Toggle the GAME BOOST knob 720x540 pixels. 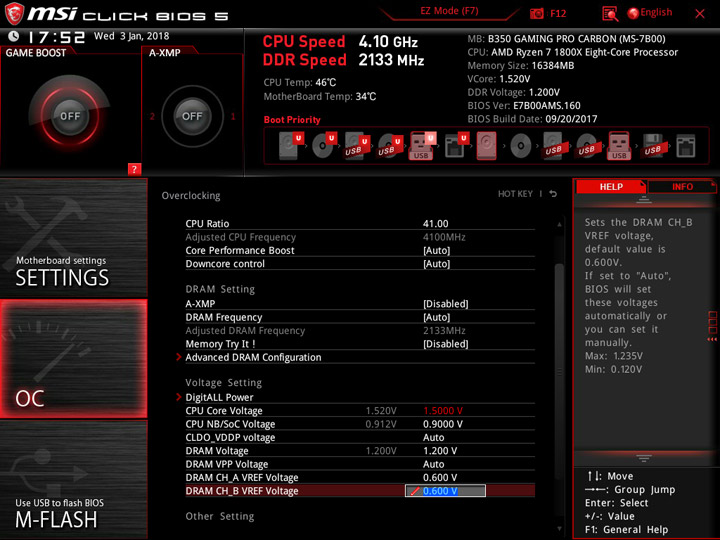pos(70,116)
